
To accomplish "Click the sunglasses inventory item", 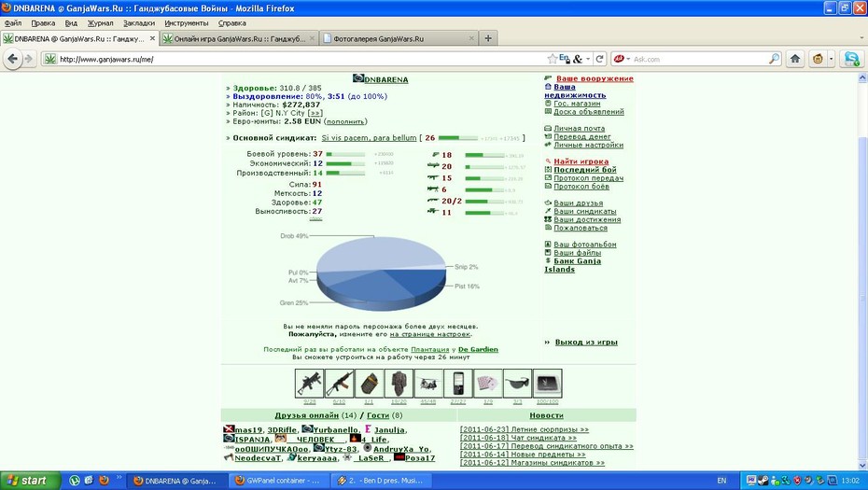I will pos(518,384).
